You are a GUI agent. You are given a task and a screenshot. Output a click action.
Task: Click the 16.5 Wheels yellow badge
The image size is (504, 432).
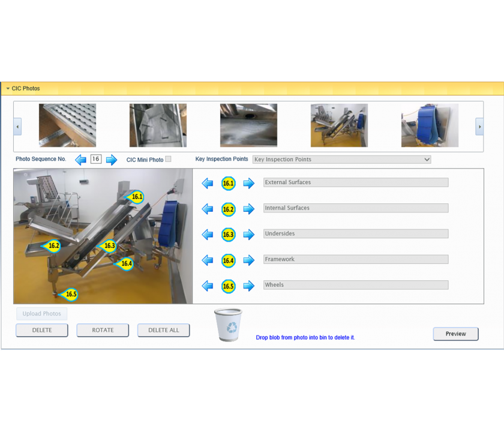click(x=228, y=286)
